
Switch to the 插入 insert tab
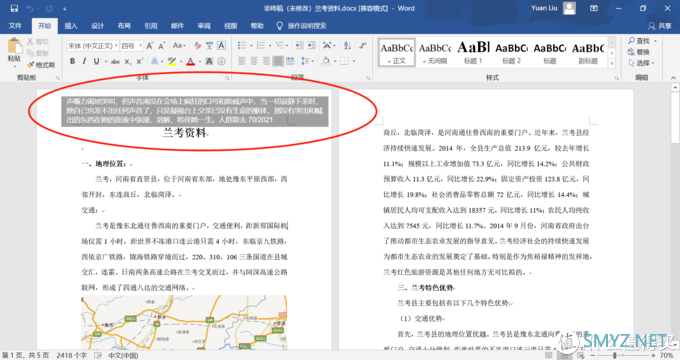pos(71,26)
